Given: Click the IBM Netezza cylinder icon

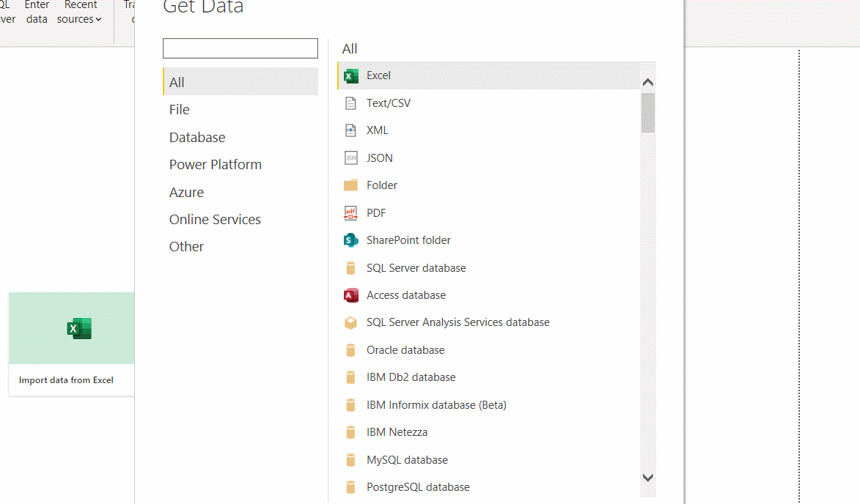Looking at the screenshot, I should click(x=350, y=432).
